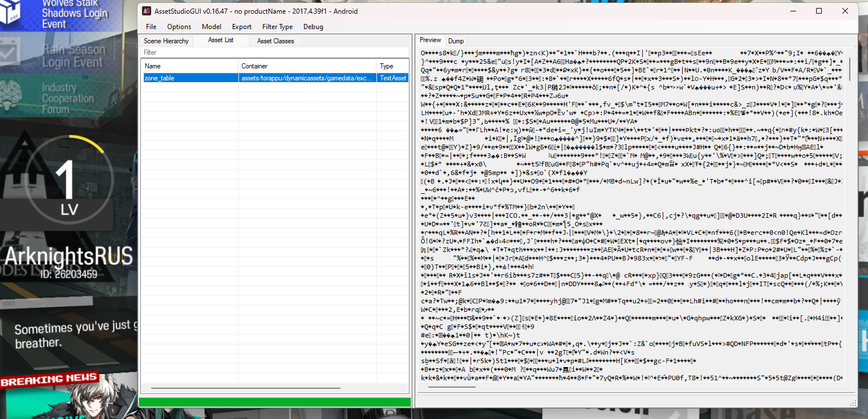Open the Debug menu
868x419 pixels.
coord(313,27)
